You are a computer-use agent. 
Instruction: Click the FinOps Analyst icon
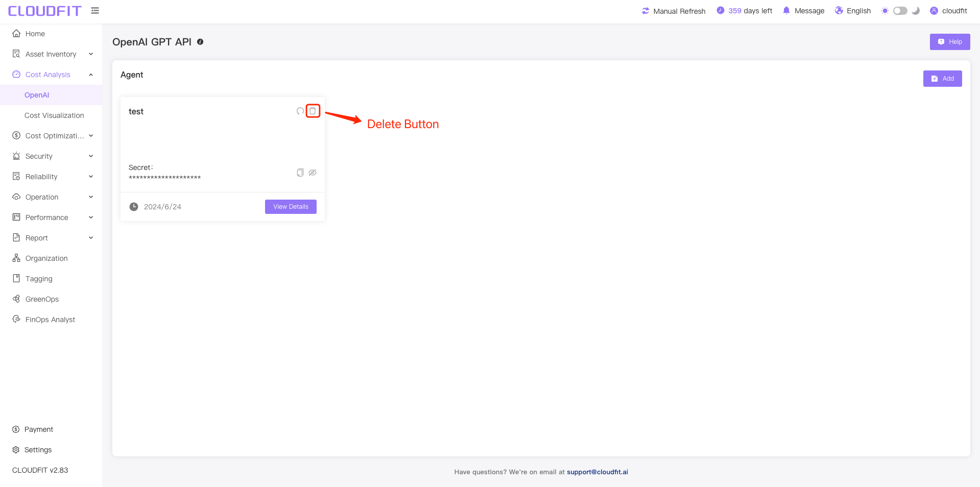16,319
